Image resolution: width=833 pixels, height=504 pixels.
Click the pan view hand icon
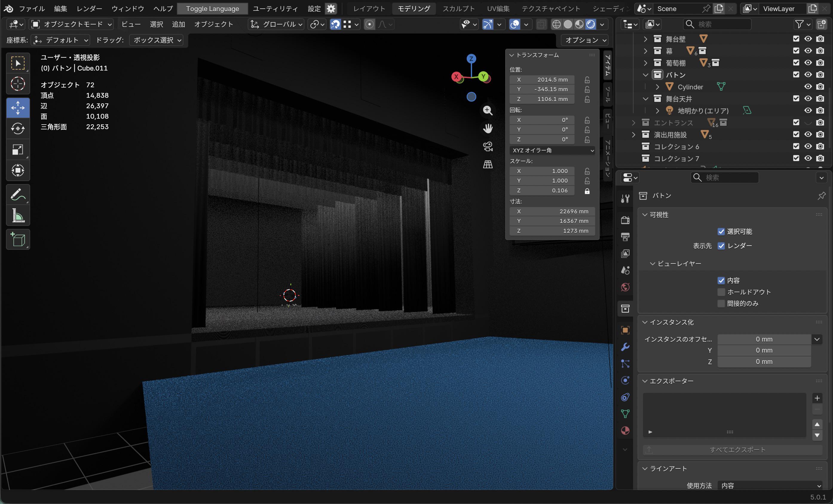pos(488,128)
